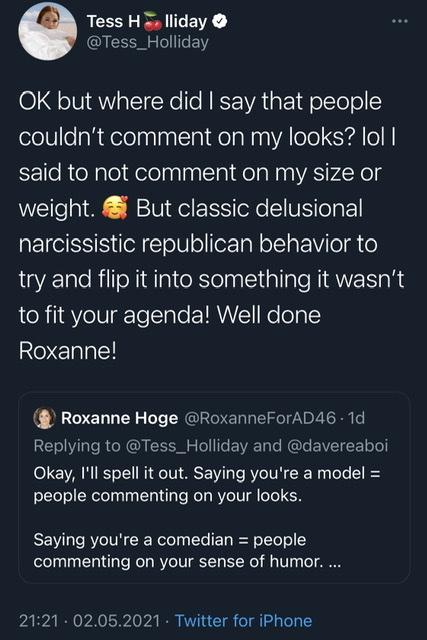Tap the Twitter for iPhone source link
427x640 pixels.
coord(244,621)
